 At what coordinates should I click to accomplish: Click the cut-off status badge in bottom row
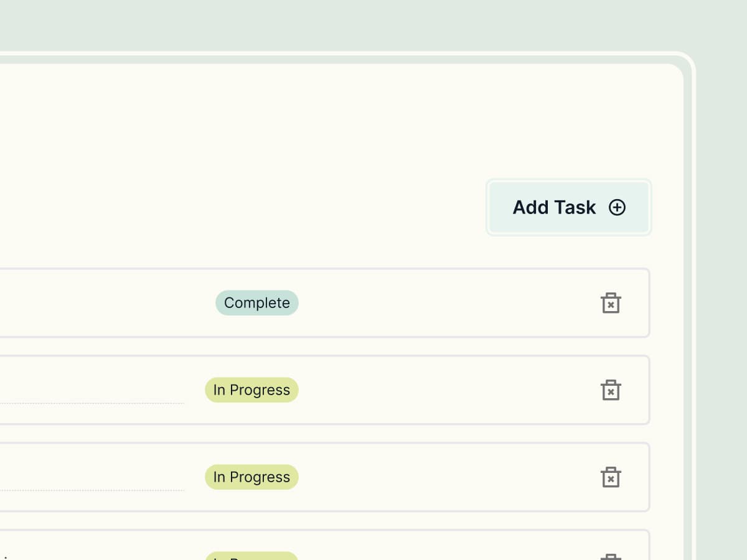pos(251,556)
